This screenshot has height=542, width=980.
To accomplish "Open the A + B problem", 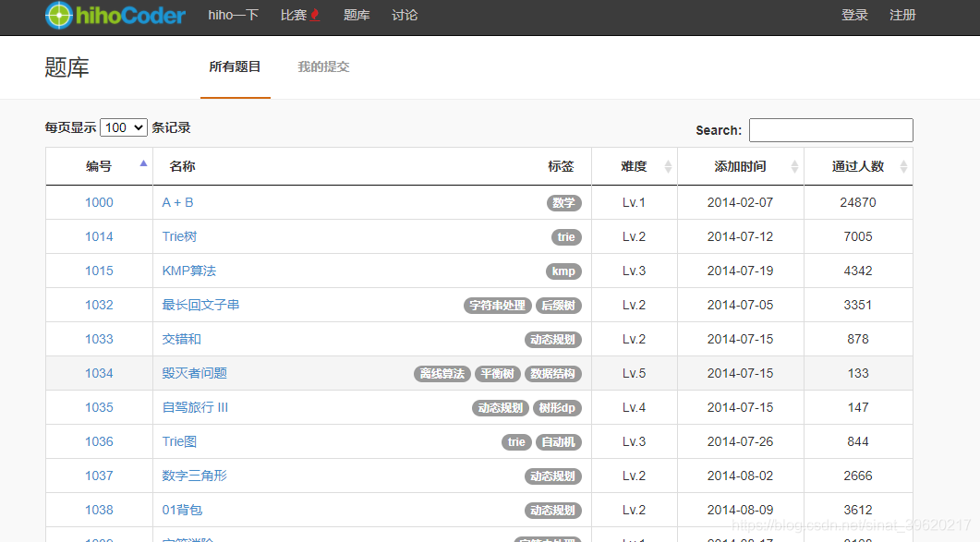I will point(177,202).
